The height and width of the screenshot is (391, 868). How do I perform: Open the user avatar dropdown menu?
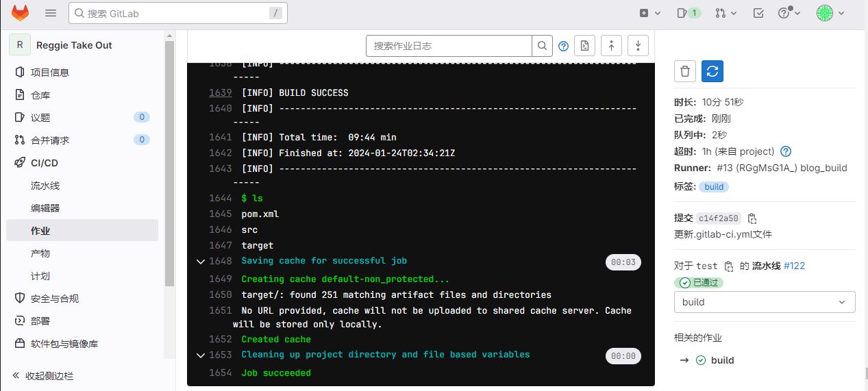(x=830, y=13)
